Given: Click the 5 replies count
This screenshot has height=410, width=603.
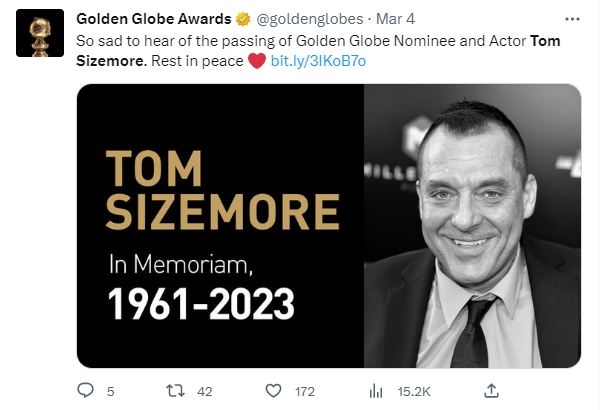Looking at the screenshot, I should 110,390.
